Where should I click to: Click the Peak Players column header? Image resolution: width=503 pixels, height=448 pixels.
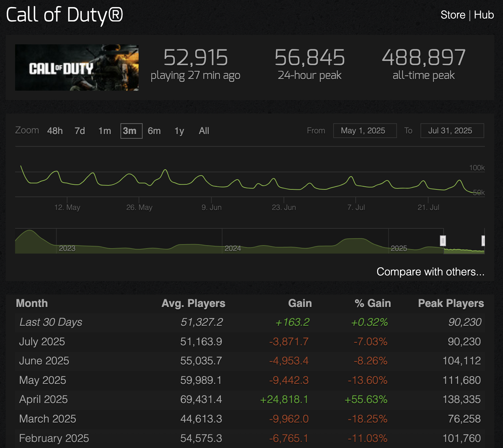point(451,303)
